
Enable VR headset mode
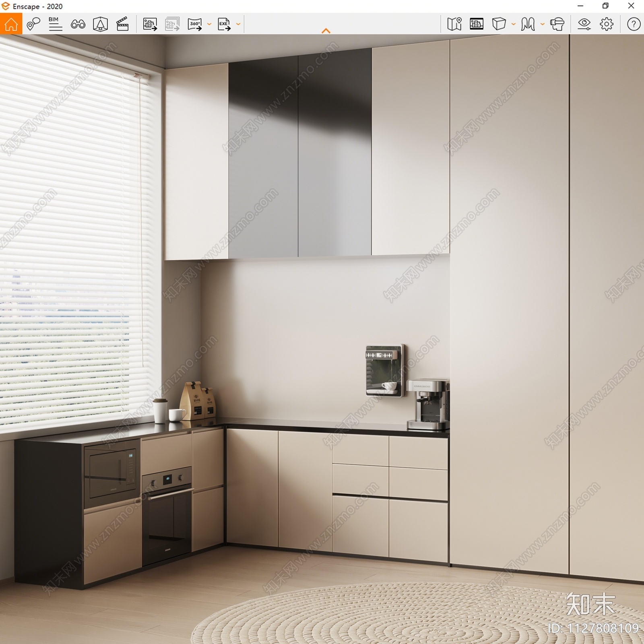[x=557, y=24]
